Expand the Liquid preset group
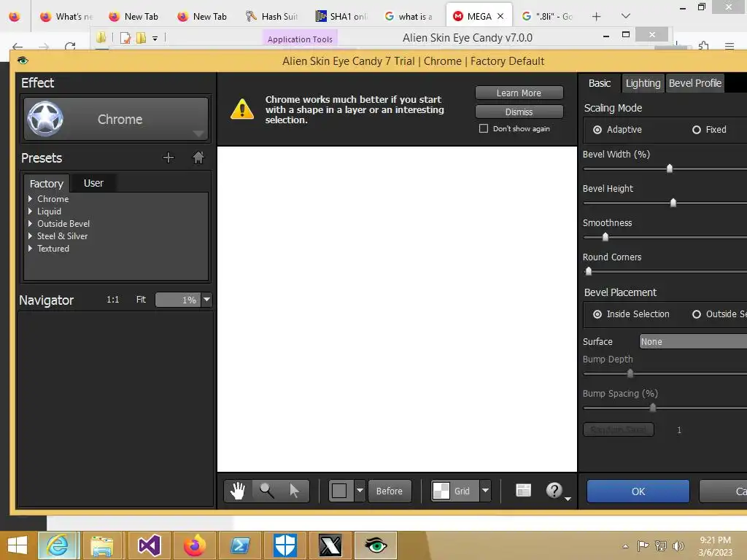 tap(30, 211)
